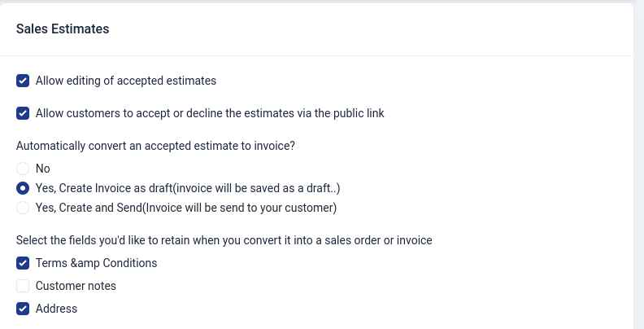Image resolution: width=644 pixels, height=329 pixels.
Task: Click the 'Customer notes' label text
Action: coord(76,286)
